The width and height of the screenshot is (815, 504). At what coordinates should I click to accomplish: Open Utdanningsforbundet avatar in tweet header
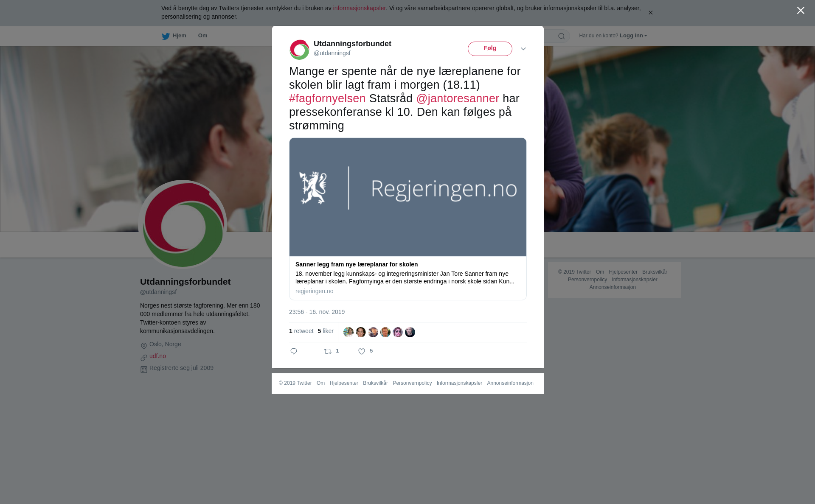[x=300, y=49]
